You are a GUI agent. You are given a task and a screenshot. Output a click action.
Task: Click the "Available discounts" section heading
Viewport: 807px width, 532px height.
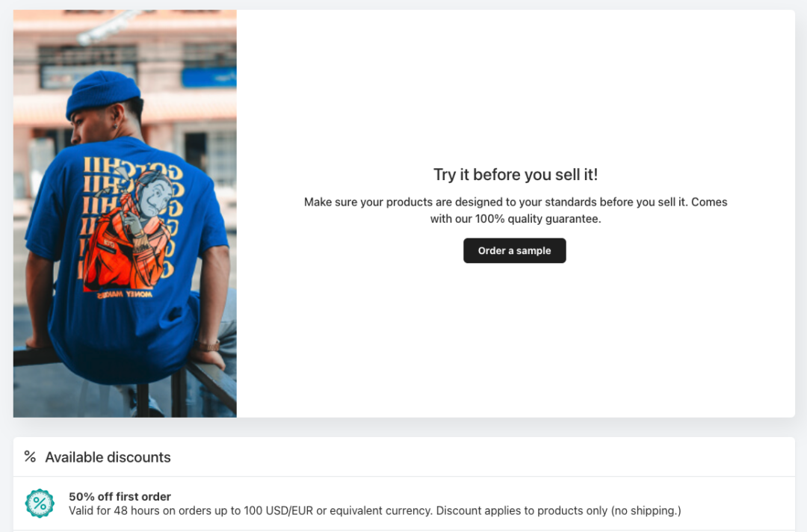pos(108,457)
